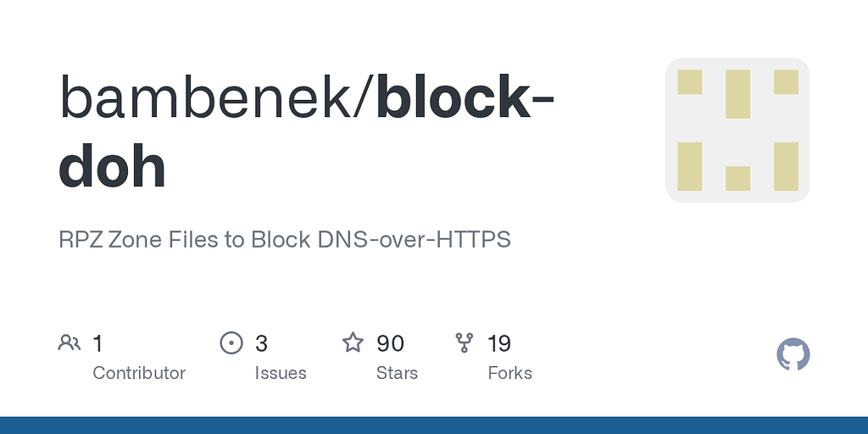Click the Contributor label

(x=139, y=373)
